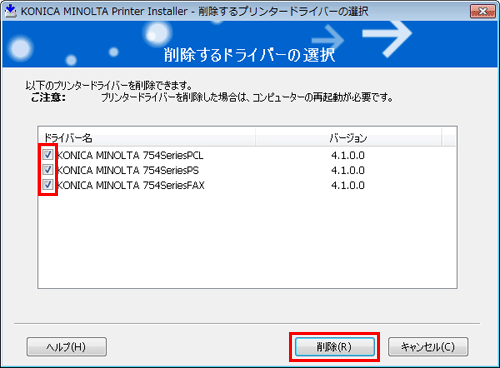Select the row text KONICA MINOLTA 754SeriesFAX

[x=131, y=185]
